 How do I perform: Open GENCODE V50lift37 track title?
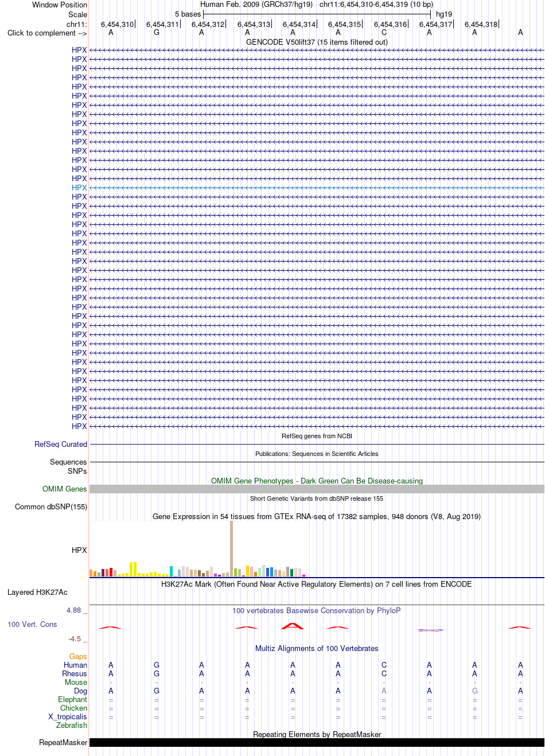click(x=317, y=42)
